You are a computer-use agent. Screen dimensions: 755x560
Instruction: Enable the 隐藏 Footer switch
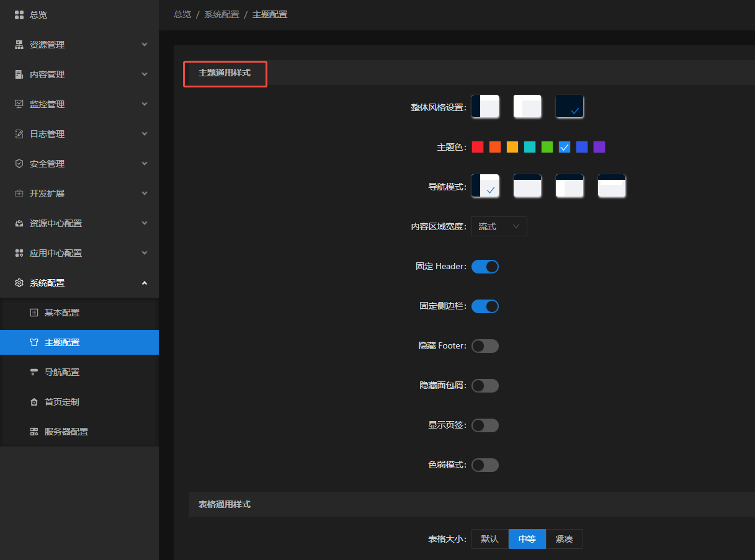[x=485, y=346]
